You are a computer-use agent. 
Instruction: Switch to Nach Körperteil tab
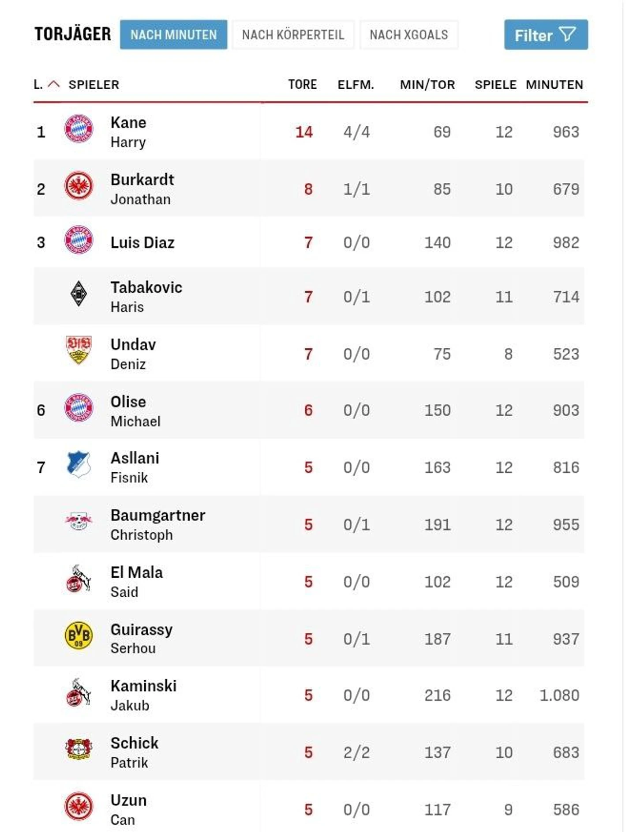[293, 35]
